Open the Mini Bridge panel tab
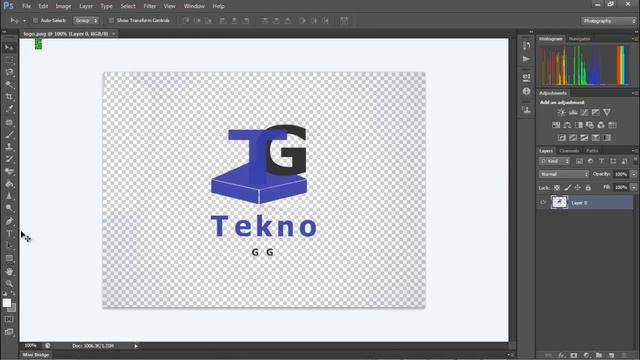 click(36, 355)
